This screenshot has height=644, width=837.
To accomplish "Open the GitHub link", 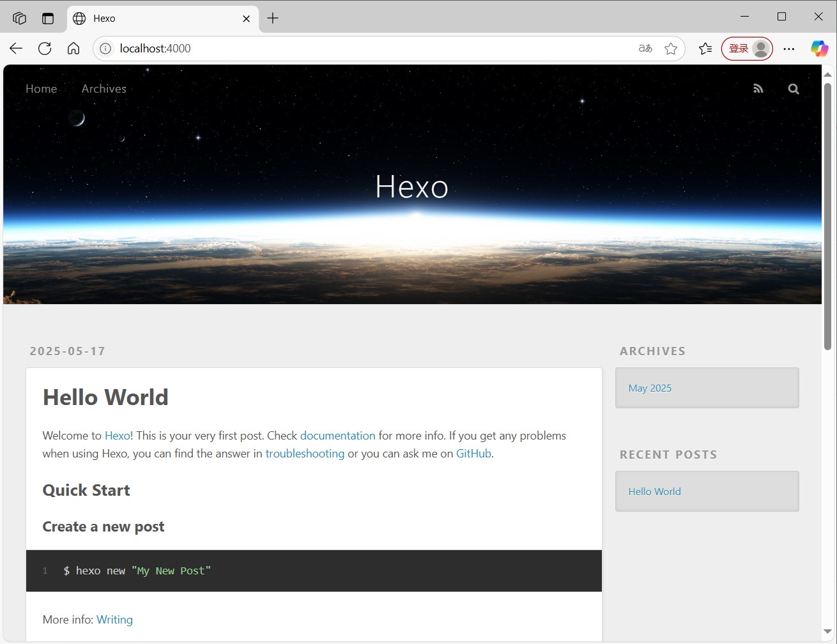I will click(x=473, y=454).
